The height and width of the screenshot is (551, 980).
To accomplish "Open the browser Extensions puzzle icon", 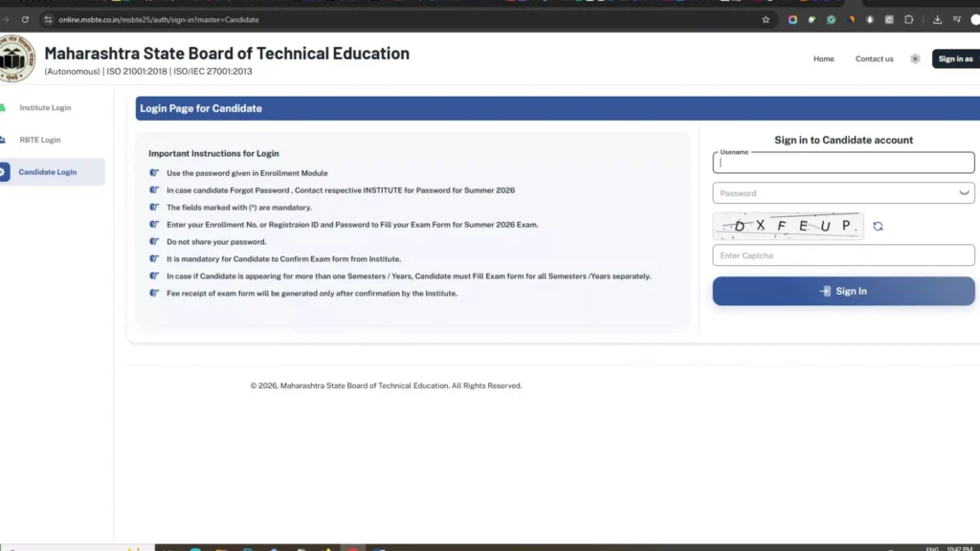I will pos(909,19).
